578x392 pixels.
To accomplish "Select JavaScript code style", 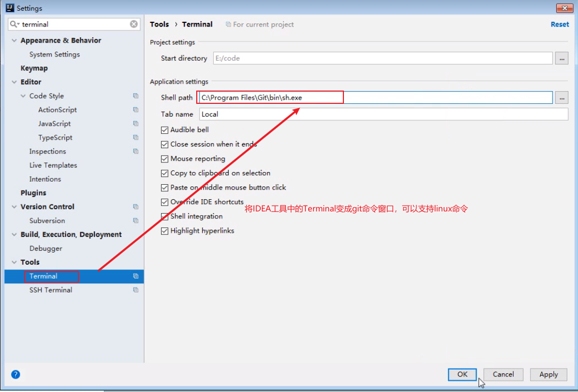I will (54, 124).
